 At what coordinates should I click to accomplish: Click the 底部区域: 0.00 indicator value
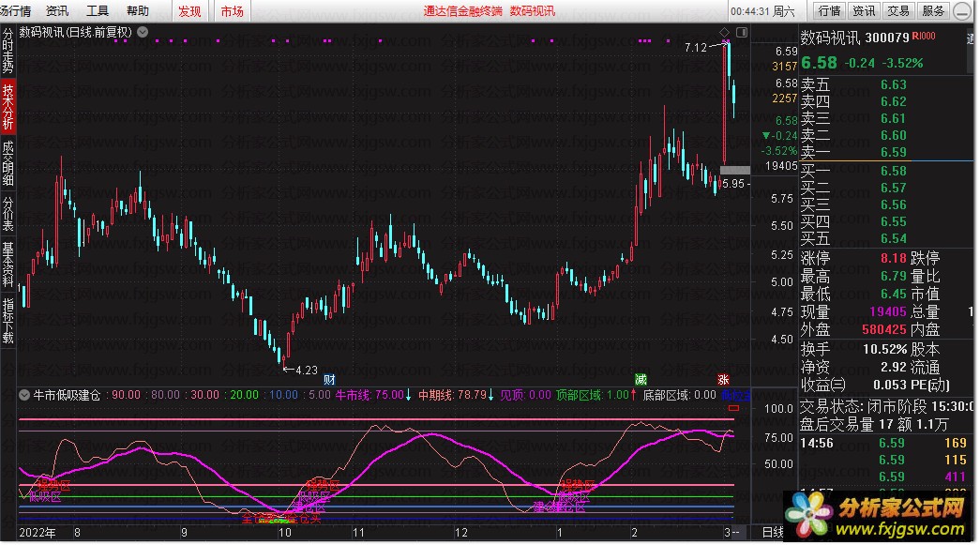679,395
